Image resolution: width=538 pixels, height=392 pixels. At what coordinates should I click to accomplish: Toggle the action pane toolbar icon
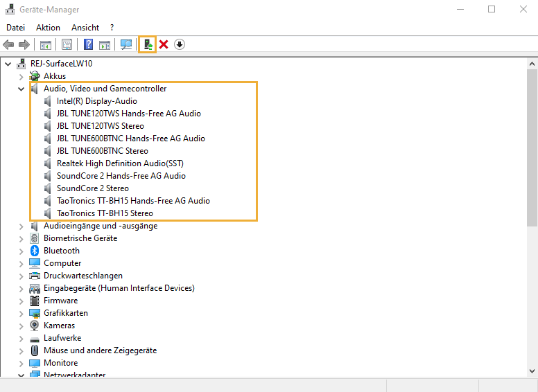[x=105, y=44]
